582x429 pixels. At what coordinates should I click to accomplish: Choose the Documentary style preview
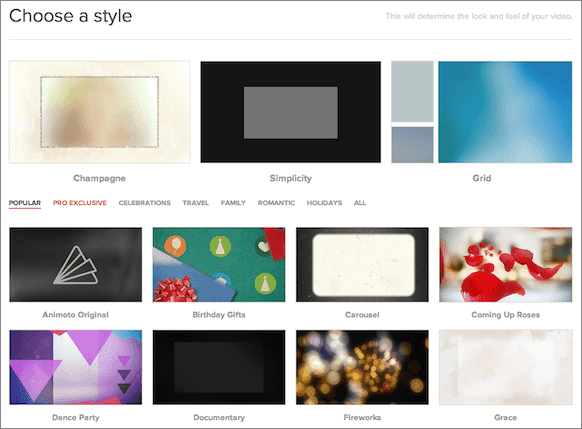click(x=219, y=367)
